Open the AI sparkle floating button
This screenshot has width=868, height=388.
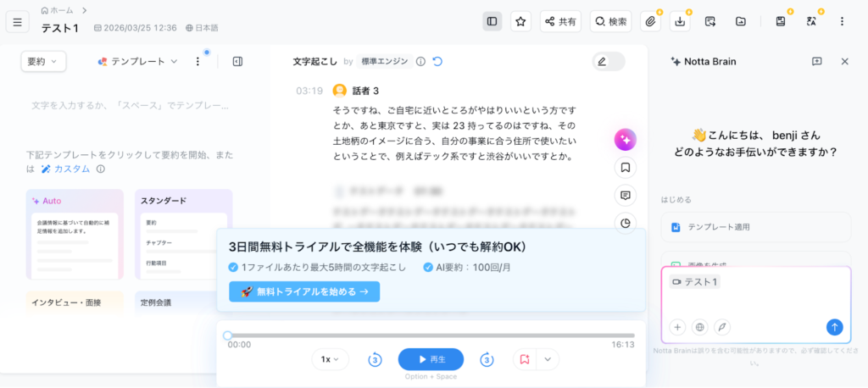click(626, 140)
